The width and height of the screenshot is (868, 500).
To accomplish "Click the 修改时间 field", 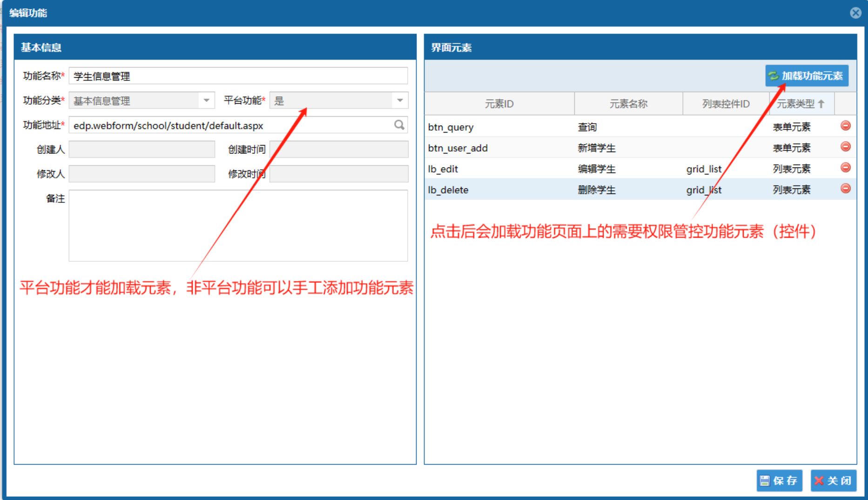I will click(x=338, y=174).
